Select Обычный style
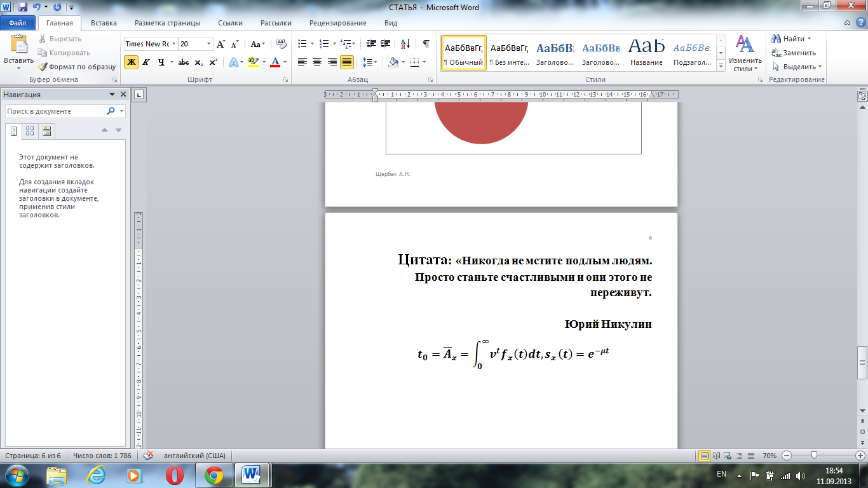 point(464,53)
